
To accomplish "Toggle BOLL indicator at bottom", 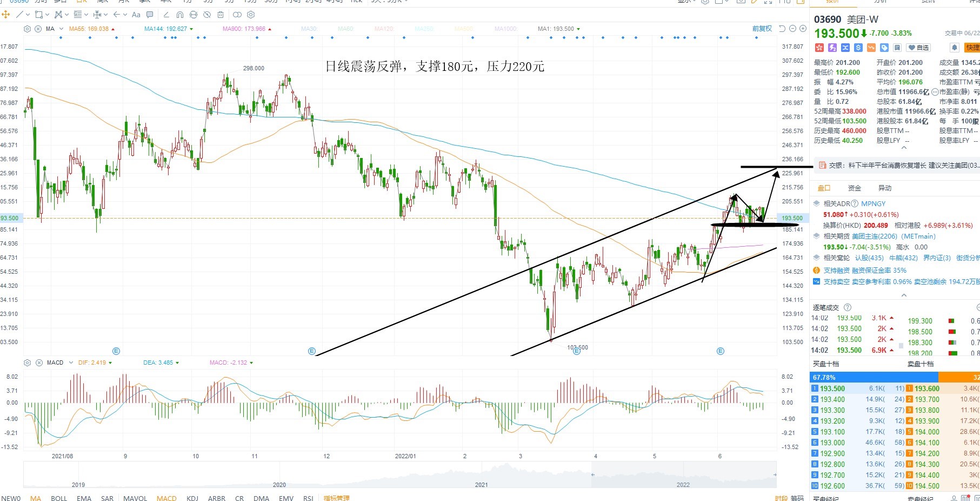I will point(59,498).
